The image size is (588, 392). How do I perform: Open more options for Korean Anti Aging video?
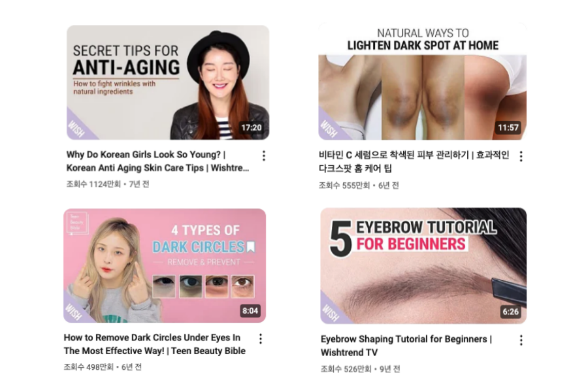tap(264, 155)
